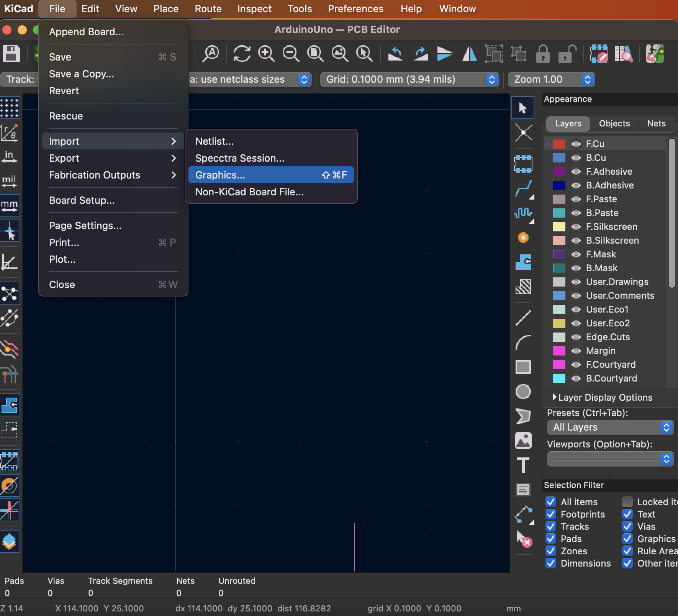Screen dimensions: 678x616
Task: Group the selected items
Action: click(x=494, y=54)
